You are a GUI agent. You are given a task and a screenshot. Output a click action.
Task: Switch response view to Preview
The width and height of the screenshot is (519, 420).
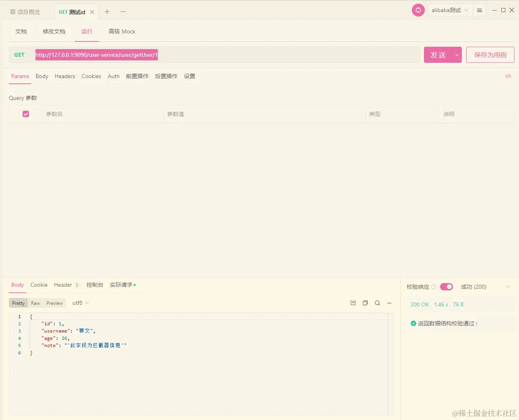55,303
